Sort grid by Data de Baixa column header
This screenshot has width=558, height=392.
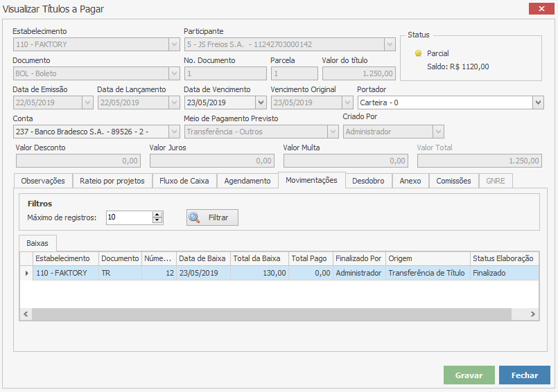(x=203, y=258)
